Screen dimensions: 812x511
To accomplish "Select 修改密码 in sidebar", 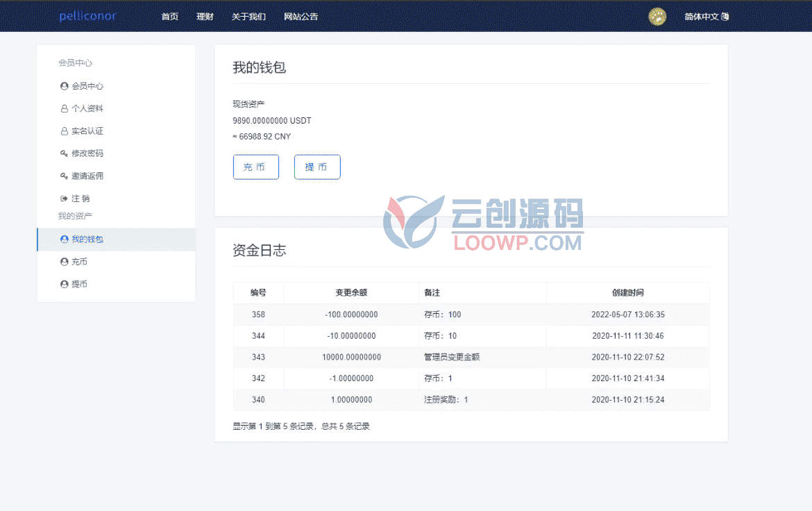I will tap(87, 153).
